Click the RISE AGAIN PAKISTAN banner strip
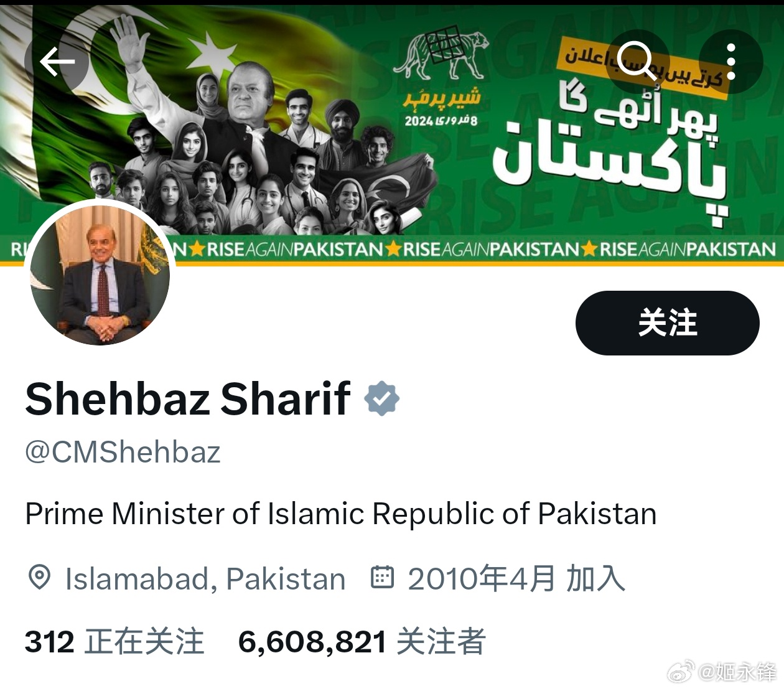 [392, 250]
